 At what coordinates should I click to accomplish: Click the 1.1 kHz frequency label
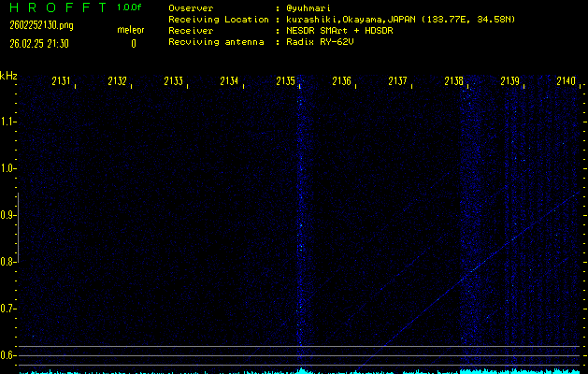click(8, 122)
